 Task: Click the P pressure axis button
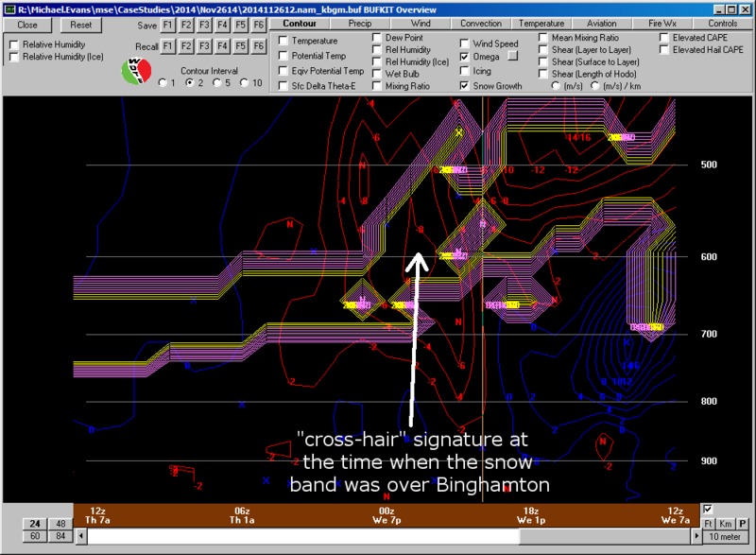(x=743, y=524)
